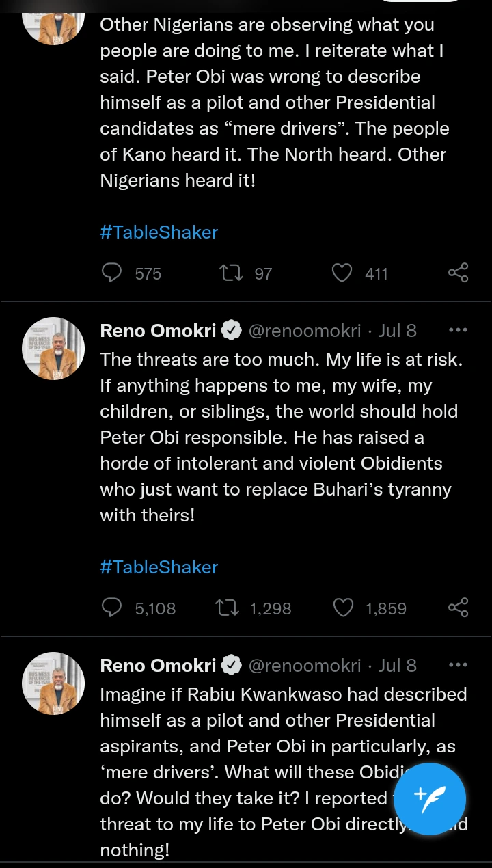Screen dimensions: 492x868
Task: Open Reno Omokri profile from 'threats' tweet name
Action: pyautogui.click(x=159, y=331)
